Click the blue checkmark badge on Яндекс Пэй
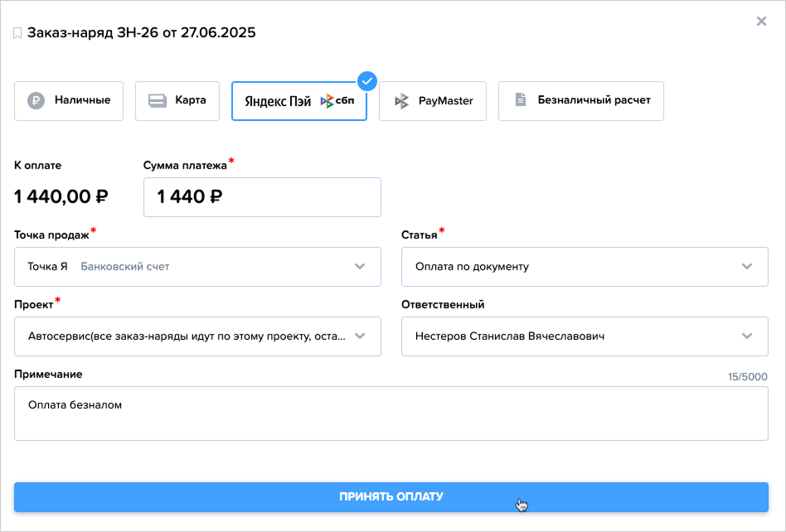786x532 pixels. (367, 81)
